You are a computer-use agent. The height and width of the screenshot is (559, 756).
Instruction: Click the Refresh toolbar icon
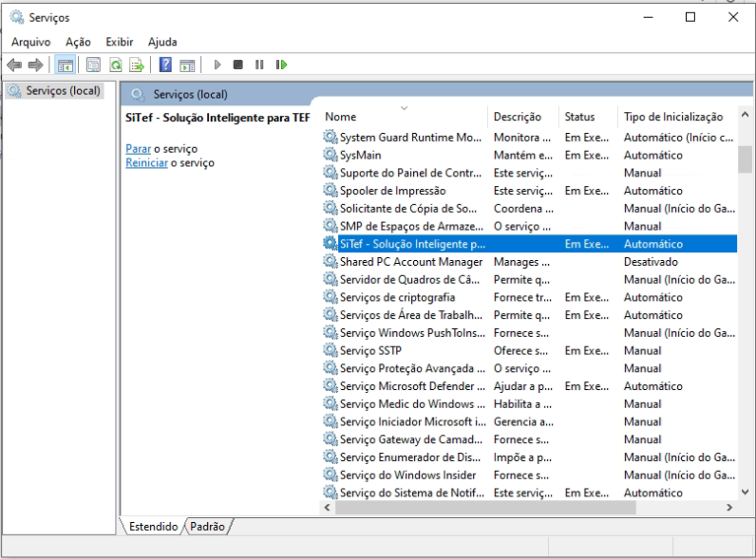(116, 65)
